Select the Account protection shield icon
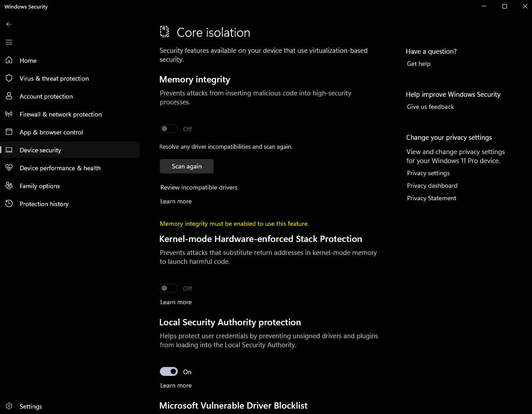The height and width of the screenshot is (414, 532). (9, 96)
